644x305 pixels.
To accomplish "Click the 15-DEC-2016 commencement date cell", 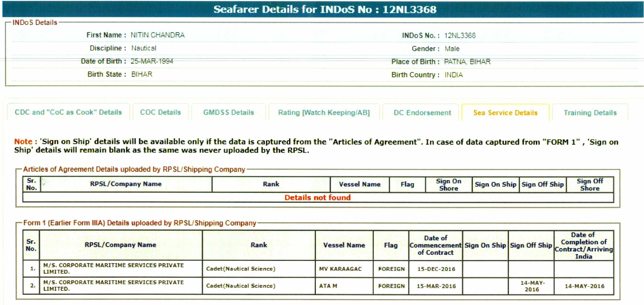I will pyautogui.click(x=436, y=269).
